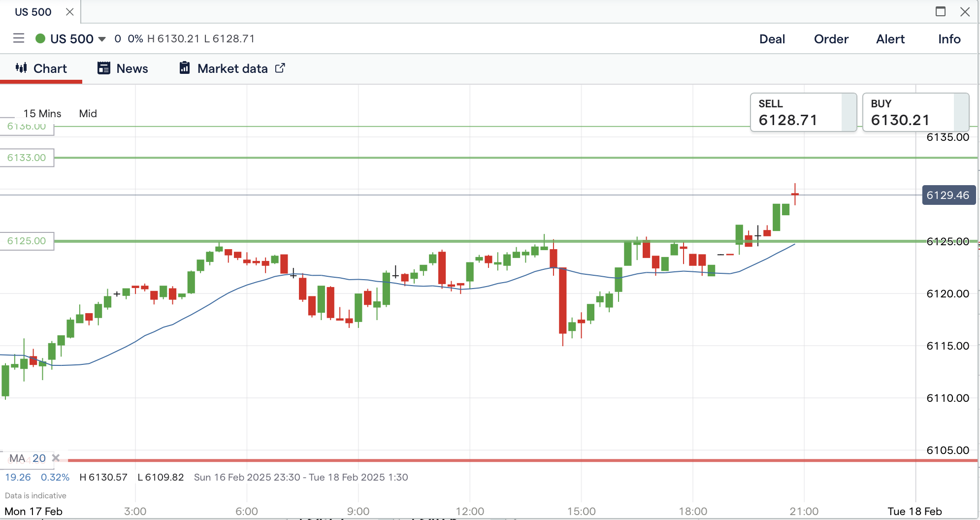Click the Market data calculator icon
This screenshot has height=520, width=980.
[185, 68]
